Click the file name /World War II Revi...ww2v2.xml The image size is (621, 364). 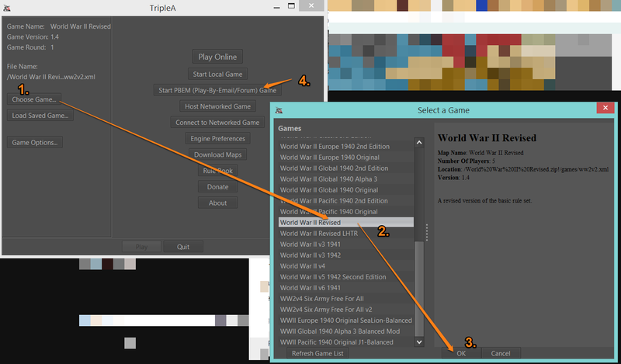(50, 77)
